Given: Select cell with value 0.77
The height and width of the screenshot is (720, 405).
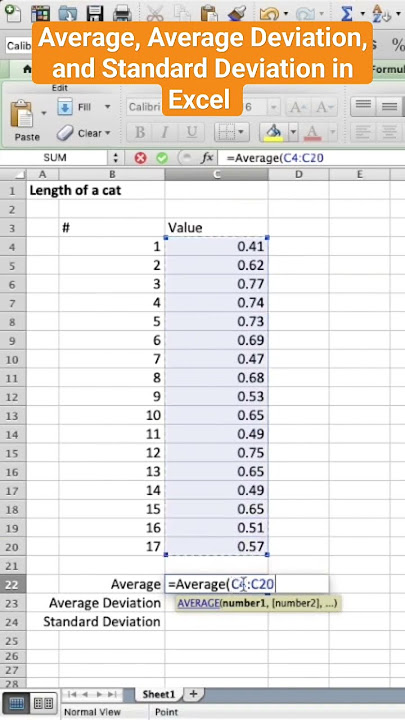Looking at the screenshot, I should click(217, 284).
